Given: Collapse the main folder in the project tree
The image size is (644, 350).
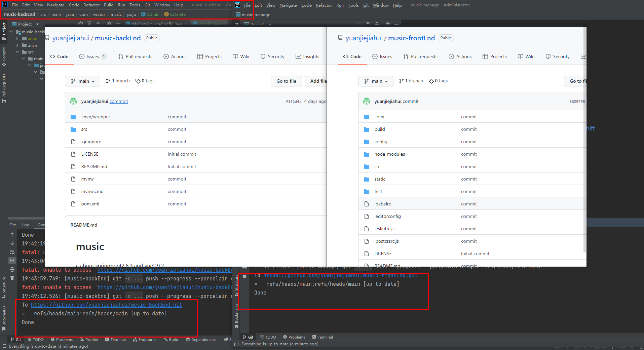Looking at the screenshot, I should [23, 59].
